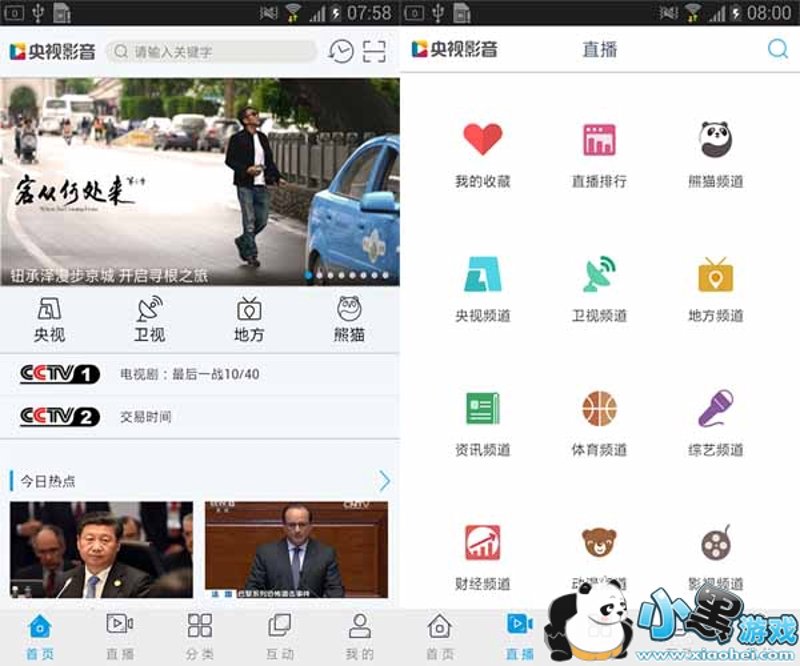Switch to the 我的 tab
Image resolution: width=800 pixels, height=666 pixels.
coord(360,637)
